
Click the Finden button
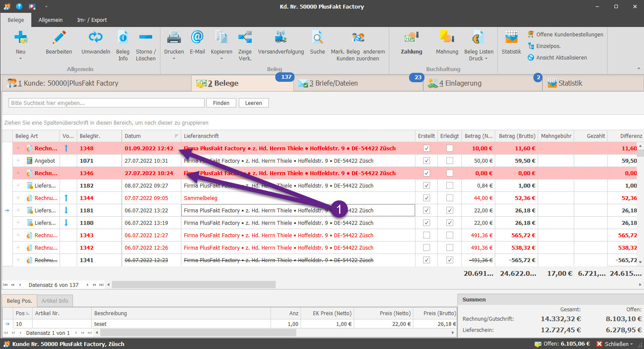pyautogui.click(x=221, y=103)
